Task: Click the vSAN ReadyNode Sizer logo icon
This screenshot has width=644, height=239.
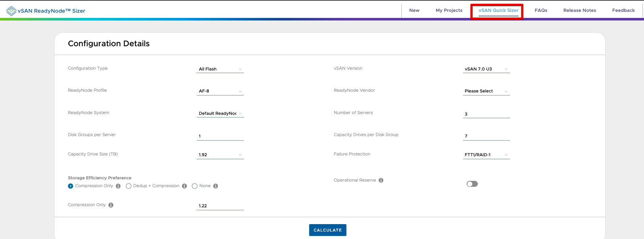Action: tap(11, 11)
